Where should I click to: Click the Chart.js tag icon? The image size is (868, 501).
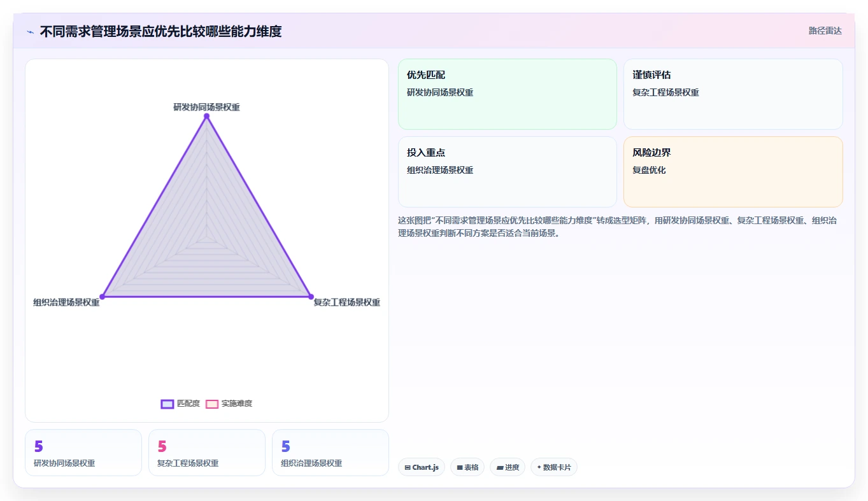[x=408, y=467]
